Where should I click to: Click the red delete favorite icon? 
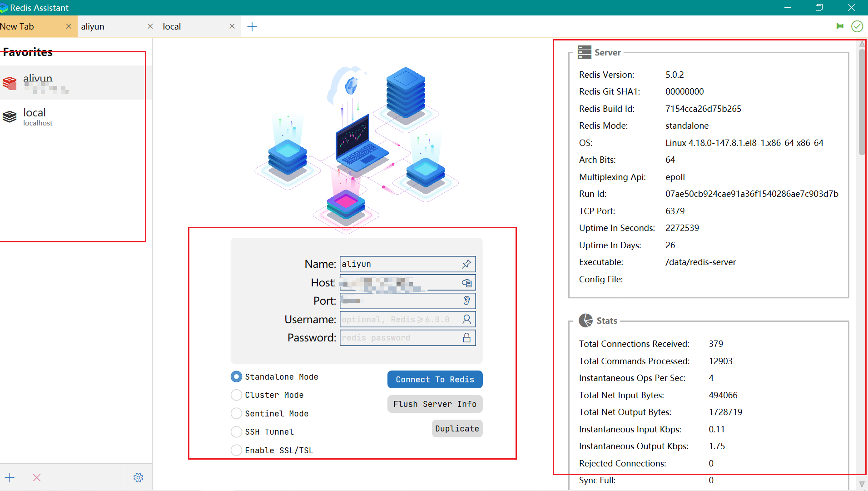[37, 477]
